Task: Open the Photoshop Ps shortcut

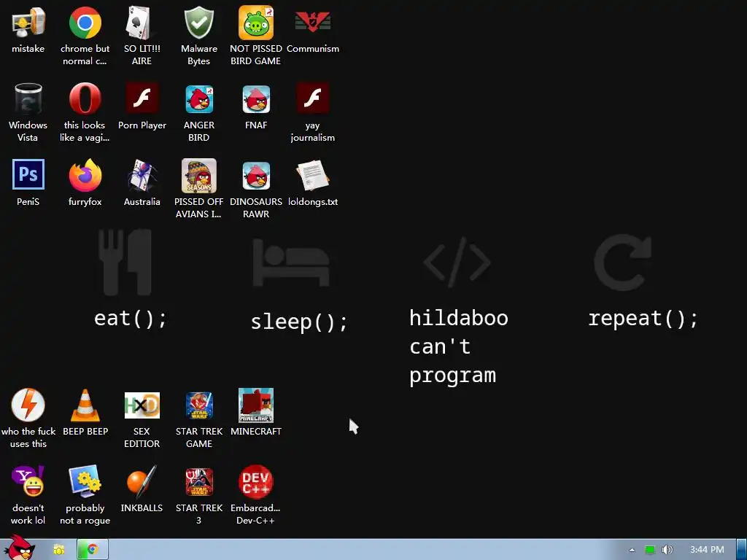Action: pyautogui.click(x=28, y=174)
